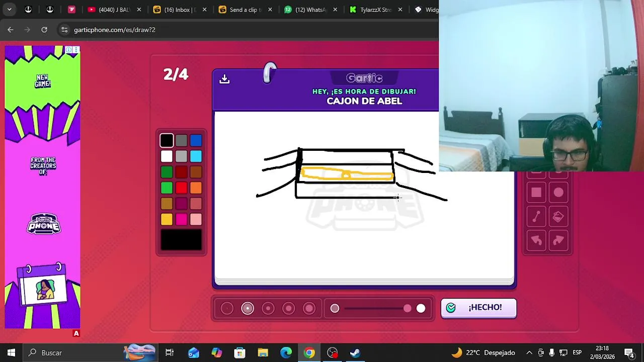Select the second brush size

pos(248,308)
